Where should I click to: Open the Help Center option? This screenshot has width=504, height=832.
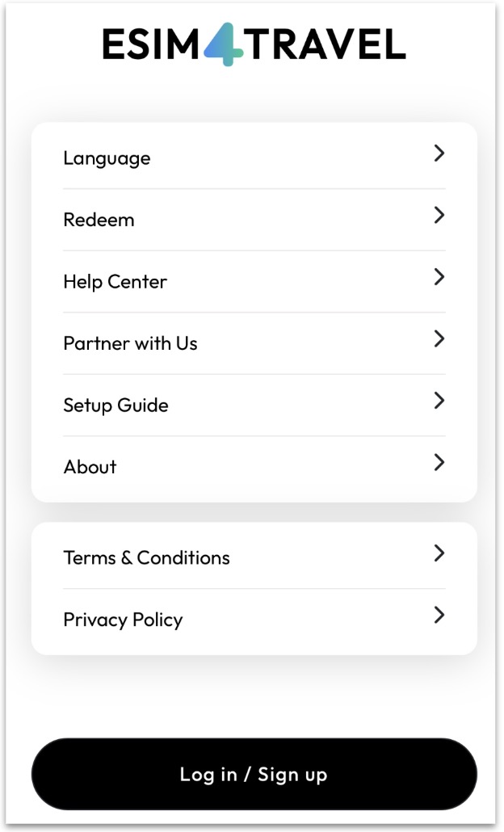click(x=115, y=282)
